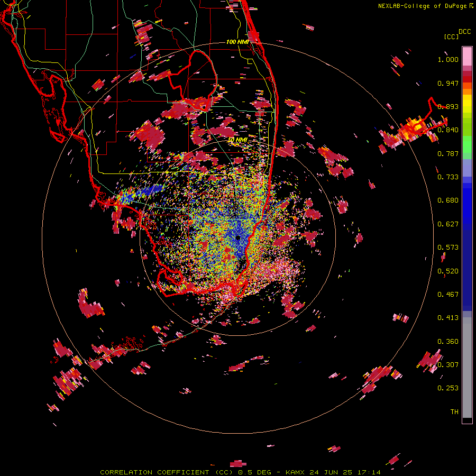476x476 pixels.
Task: Select the 0.413 scale value
Action: click(448, 318)
